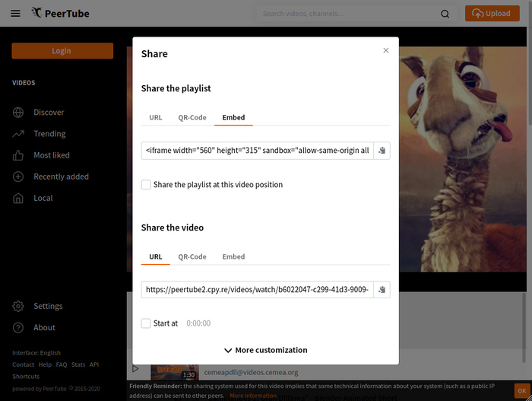
Task: Open the Contact link
Action: (23, 364)
